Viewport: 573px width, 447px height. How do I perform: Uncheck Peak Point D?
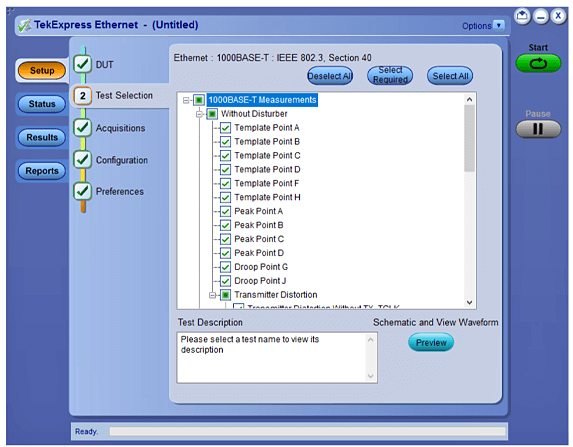(226, 253)
